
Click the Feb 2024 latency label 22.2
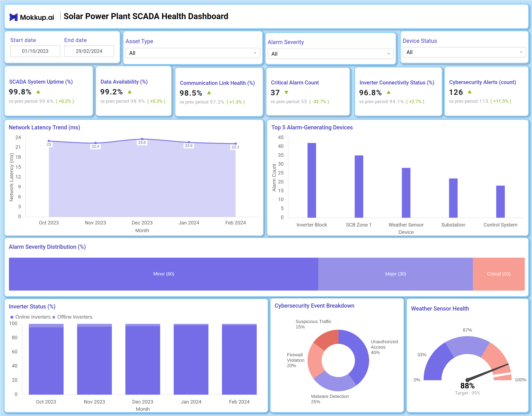pyautogui.click(x=235, y=147)
